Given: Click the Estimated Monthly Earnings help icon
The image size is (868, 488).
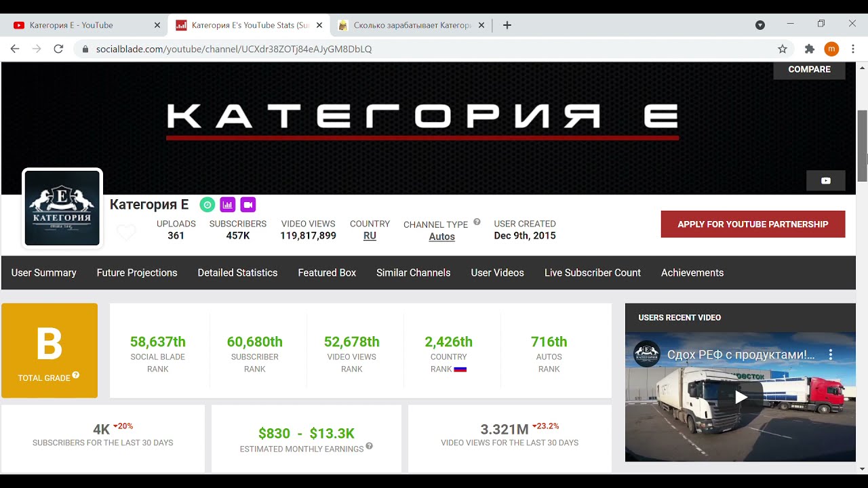Looking at the screenshot, I should [370, 446].
